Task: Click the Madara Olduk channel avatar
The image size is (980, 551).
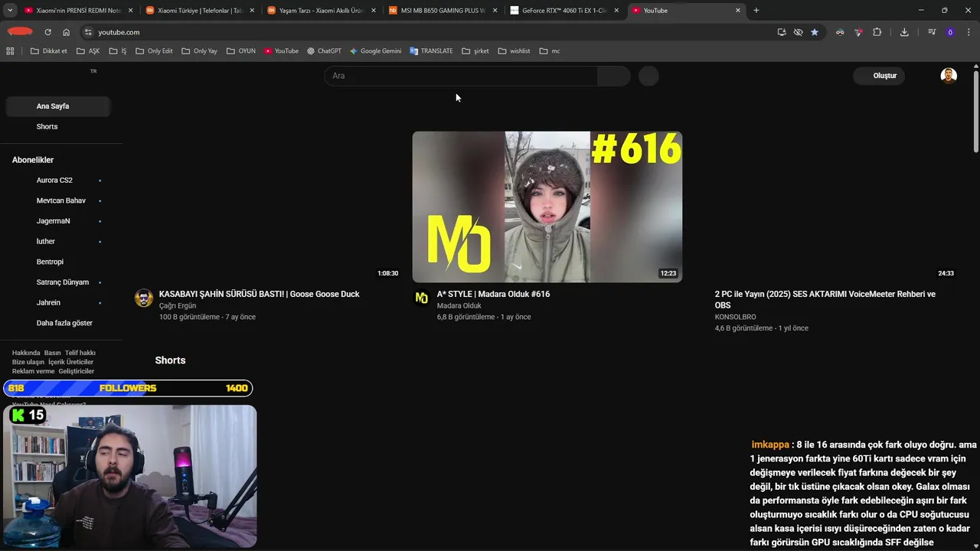Action: pyautogui.click(x=421, y=298)
